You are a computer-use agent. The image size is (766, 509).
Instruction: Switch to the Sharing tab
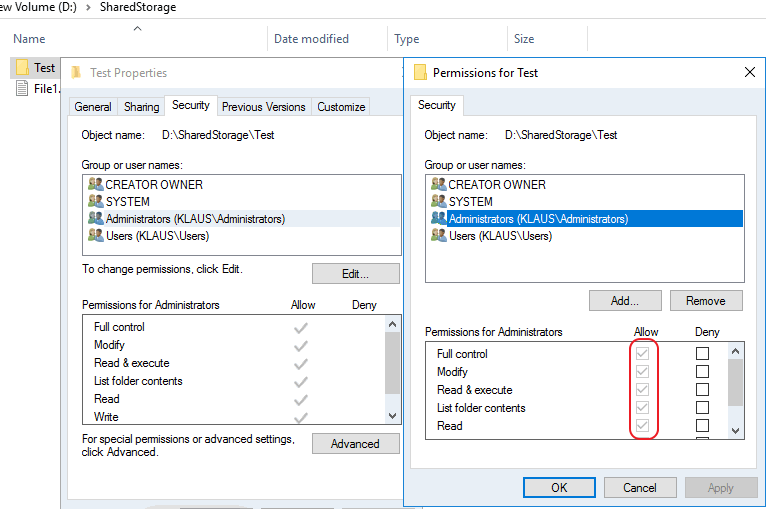pyautogui.click(x=141, y=107)
